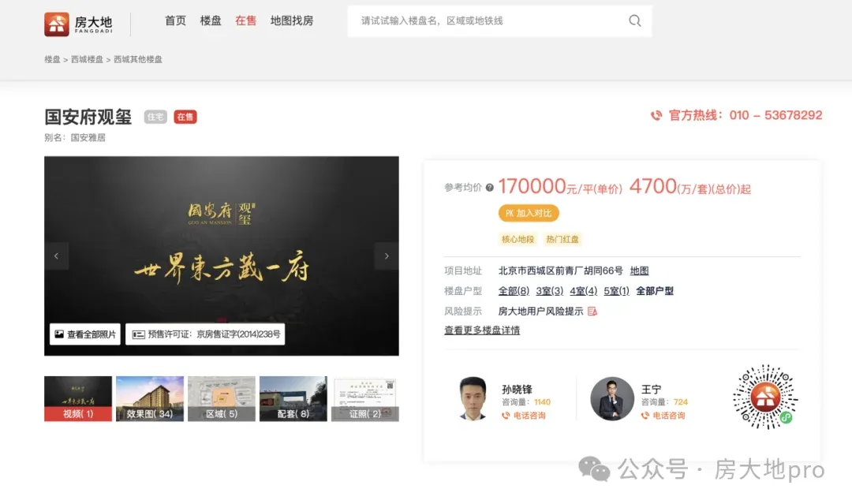Open the 视频(1) thumbnail

(x=78, y=398)
